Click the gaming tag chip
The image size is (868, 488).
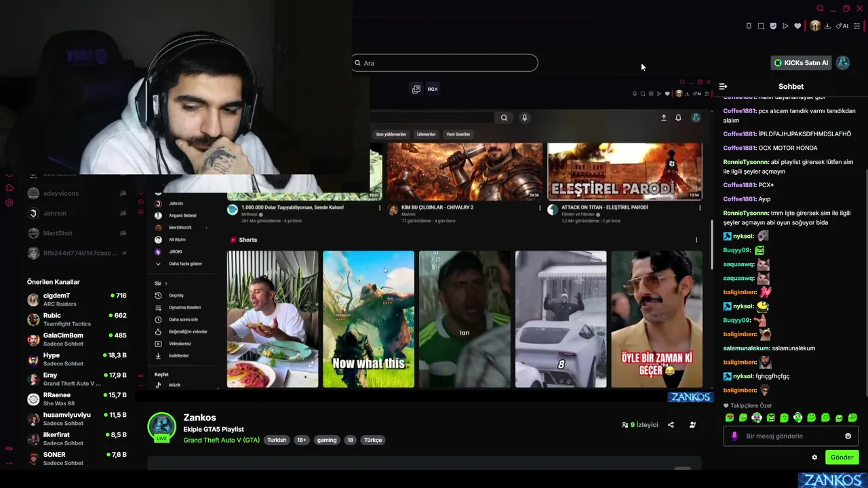[327, 440]
